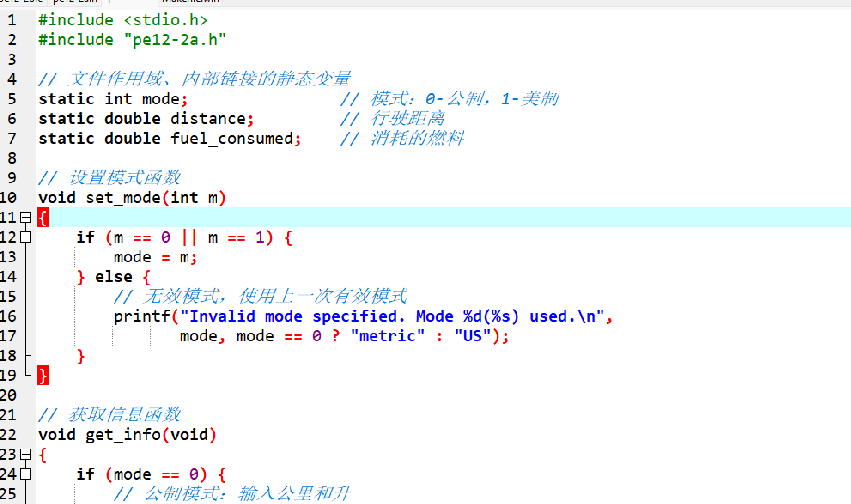
Task: Place cursor on the word fuel_consumed
Action: point(231,139)
